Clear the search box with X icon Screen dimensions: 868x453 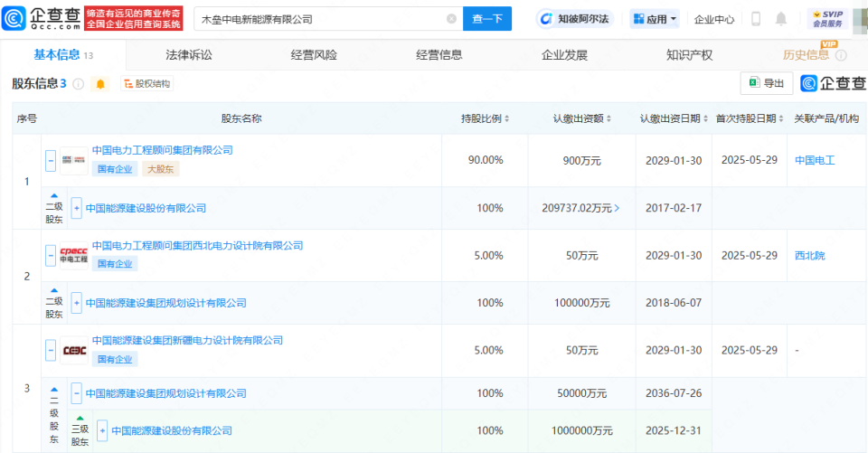(451, 19)
